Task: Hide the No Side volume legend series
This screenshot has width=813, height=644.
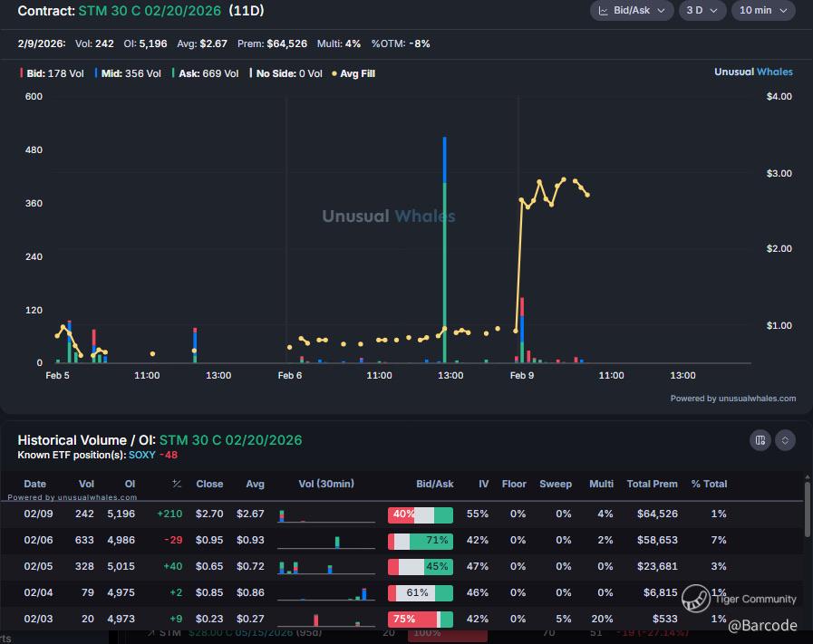Action: pos(288,73)
